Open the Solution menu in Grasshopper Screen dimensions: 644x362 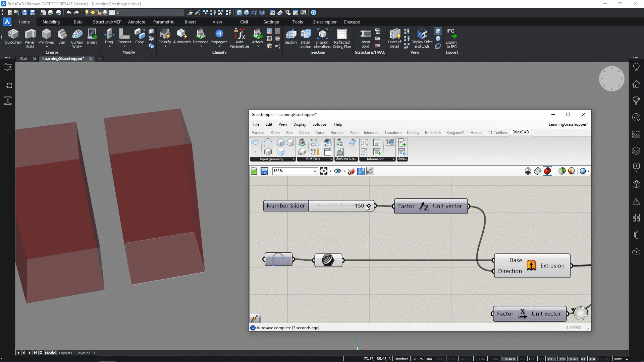coord(320,124)
